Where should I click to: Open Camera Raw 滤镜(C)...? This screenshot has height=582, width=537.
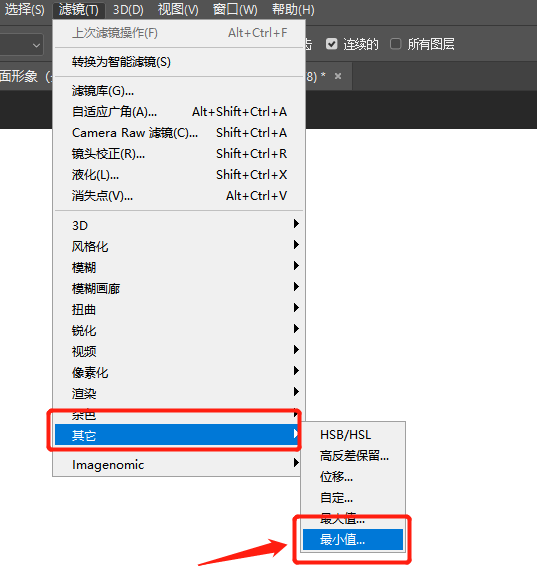[x=179, y=133]
